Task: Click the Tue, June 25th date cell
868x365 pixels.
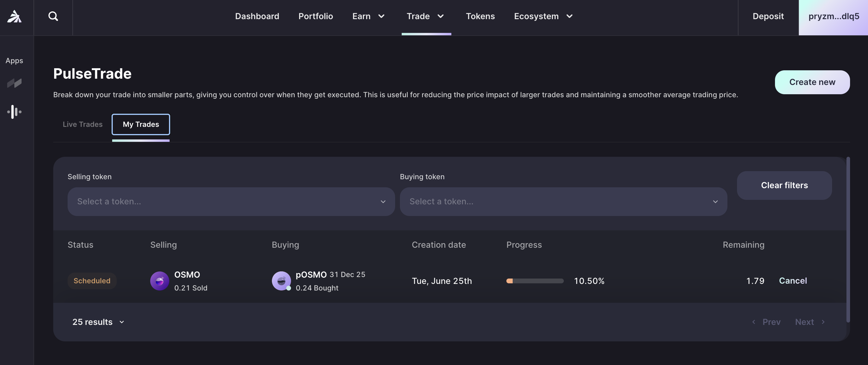Action: [442, 281]
